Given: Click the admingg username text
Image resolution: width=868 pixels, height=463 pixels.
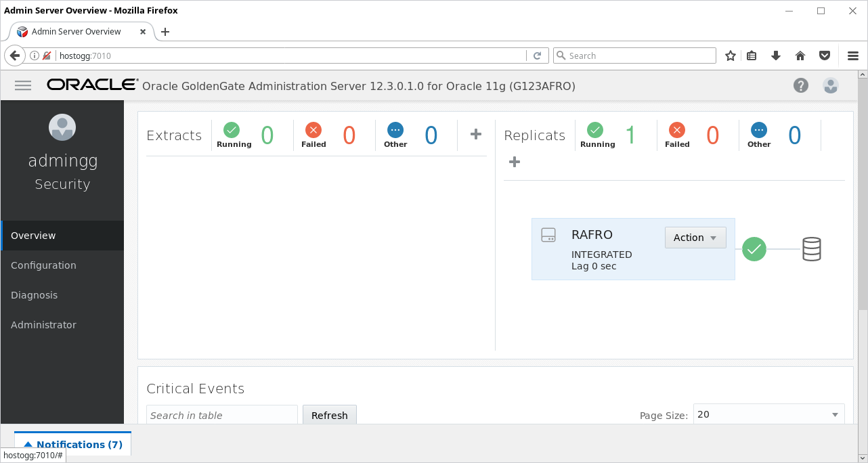Looking at the screenshot, I should [62, 160].
